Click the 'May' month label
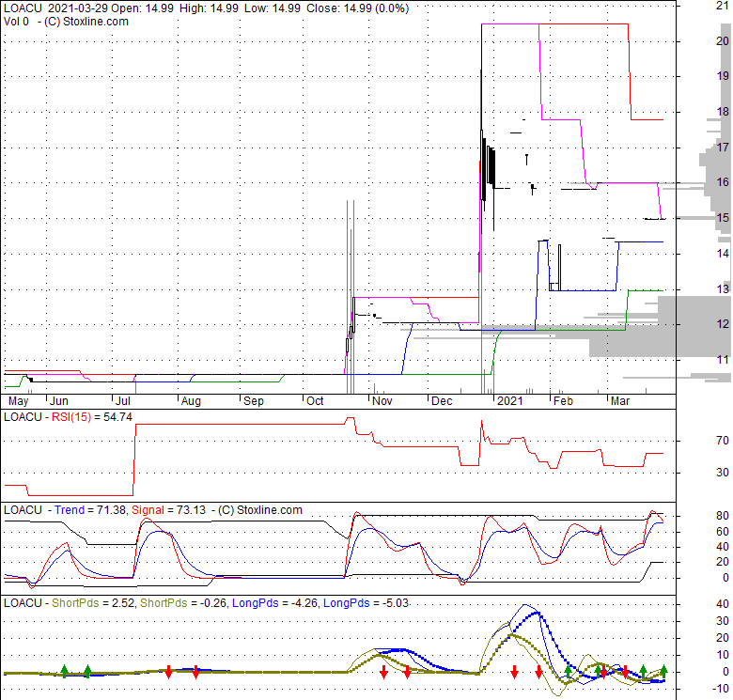The height and width of the screenshot is (700, 733). [x=19, y=401]
